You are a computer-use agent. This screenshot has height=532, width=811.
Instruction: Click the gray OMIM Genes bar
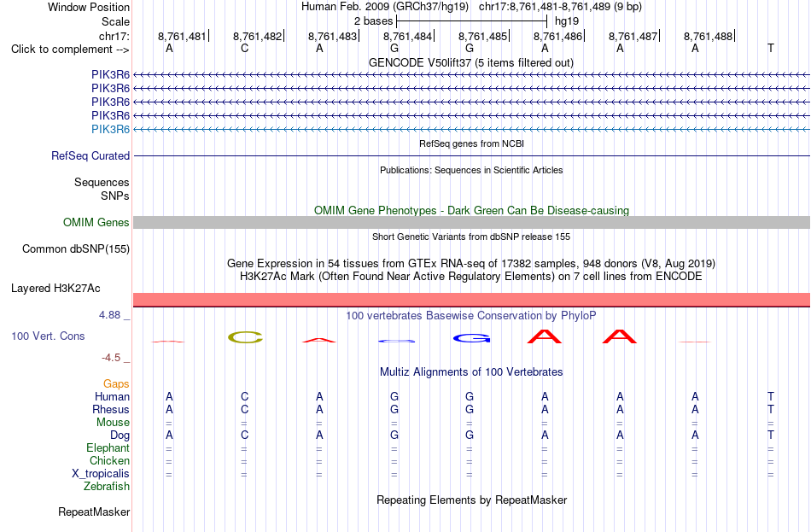pos(472,223)
